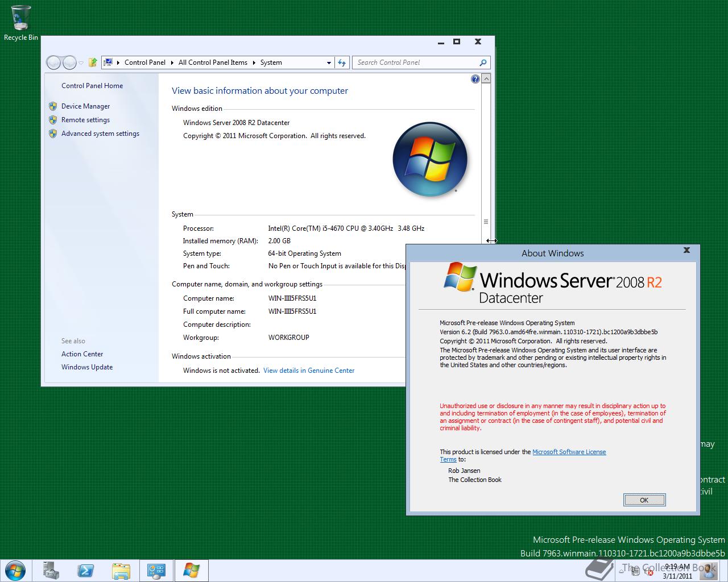Click OK in About Windows dialog
Screen dimensions: 728x582
[644, 500]
